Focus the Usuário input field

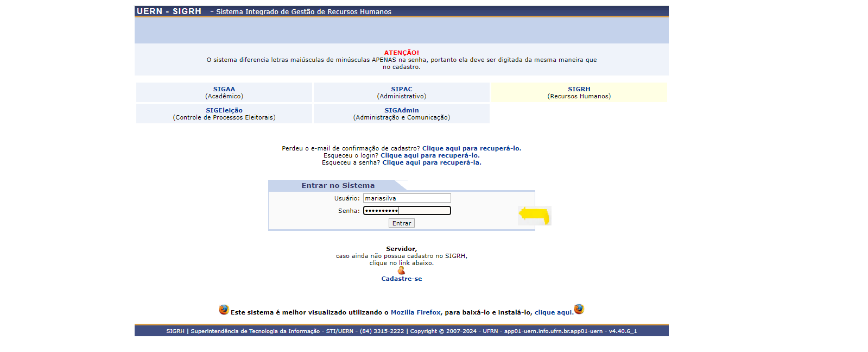coord(407,198)
